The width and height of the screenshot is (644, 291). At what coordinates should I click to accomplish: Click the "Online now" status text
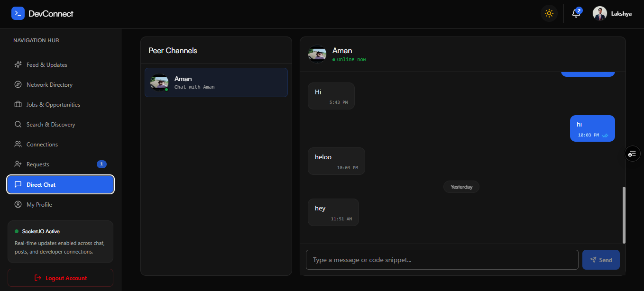pyautogui.click(x=351, y=60)
